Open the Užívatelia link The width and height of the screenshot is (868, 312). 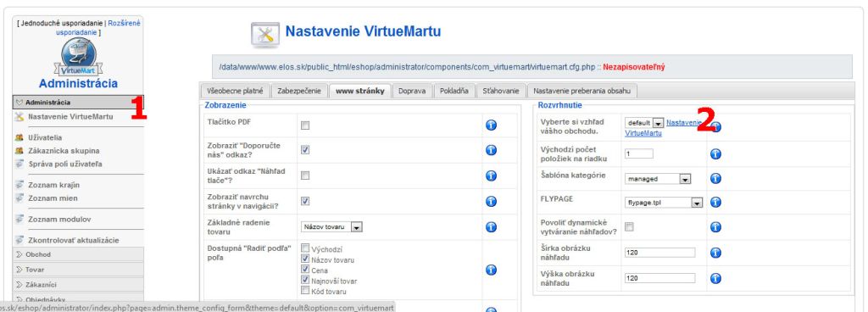45,137
